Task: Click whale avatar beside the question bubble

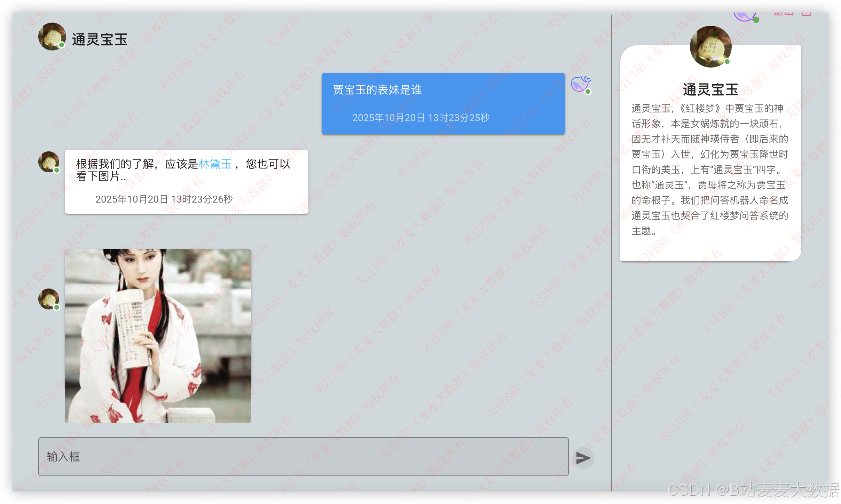Action: (x=580, y=84)
